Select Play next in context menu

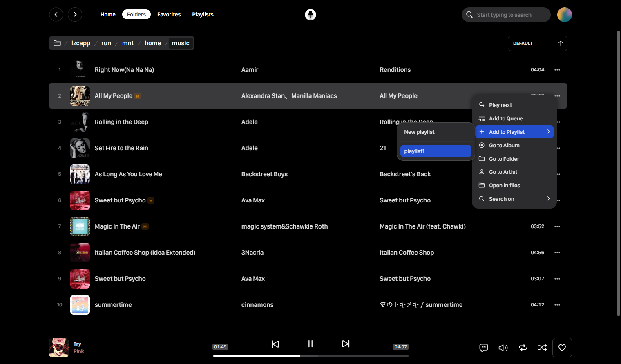coord(514,105)
